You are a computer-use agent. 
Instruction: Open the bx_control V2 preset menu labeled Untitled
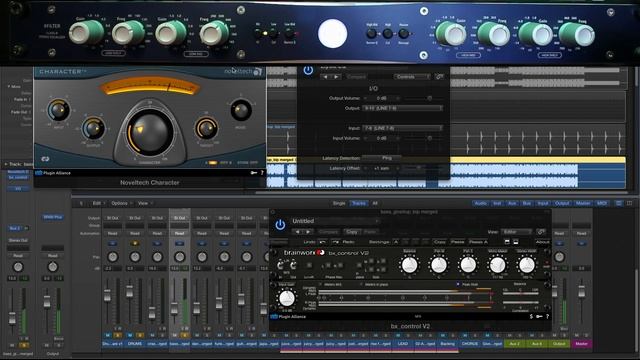(x=335, y=221)
